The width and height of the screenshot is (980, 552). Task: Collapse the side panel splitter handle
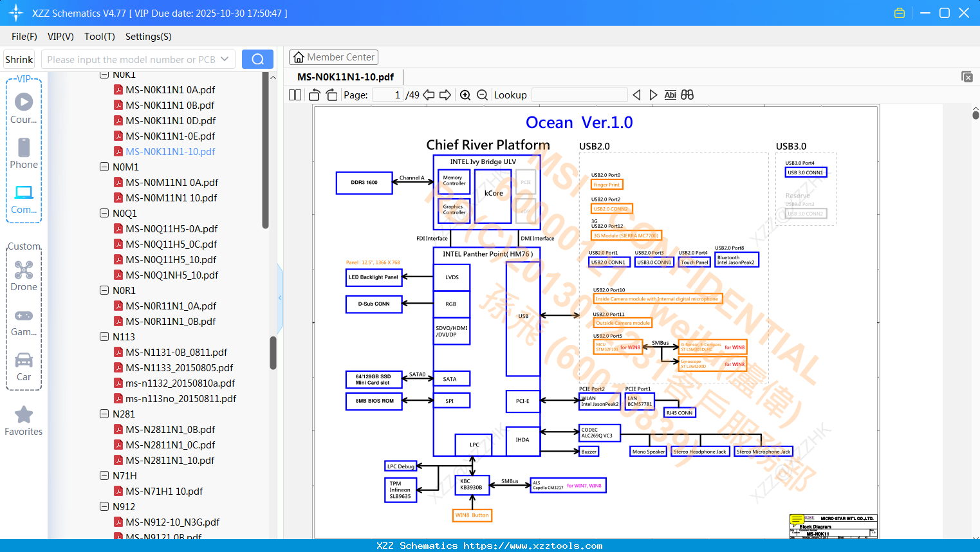[280, 297]
